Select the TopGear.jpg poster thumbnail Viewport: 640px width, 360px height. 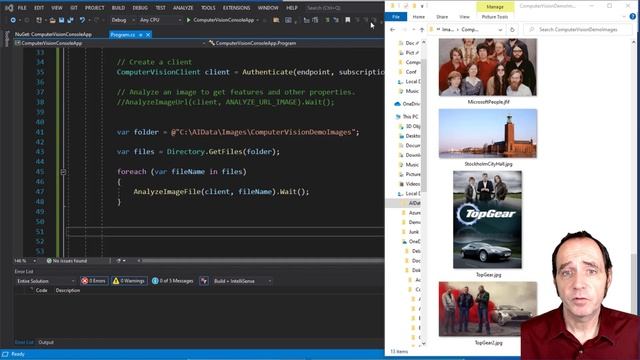[x=487, y=220]
